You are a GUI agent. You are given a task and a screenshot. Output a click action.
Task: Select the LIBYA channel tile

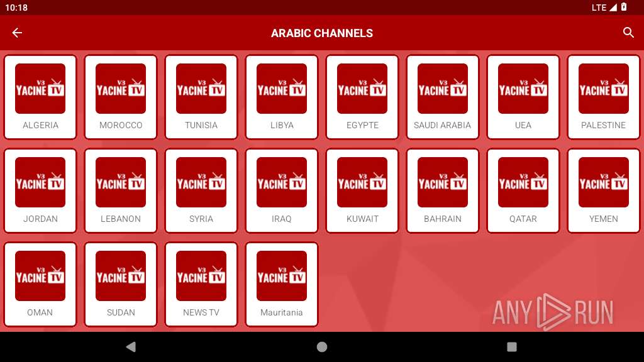tap(282, 97)
